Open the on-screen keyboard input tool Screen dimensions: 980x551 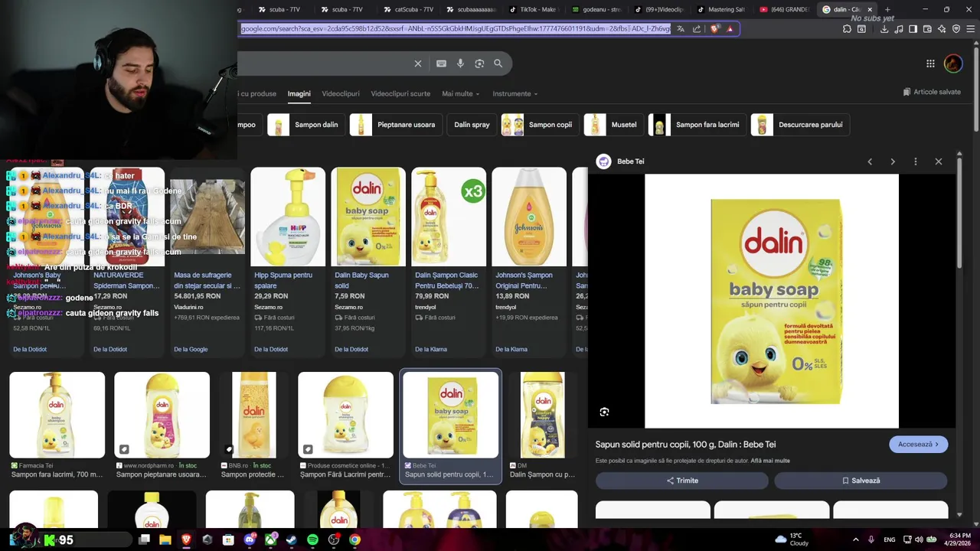coord(441,64)
